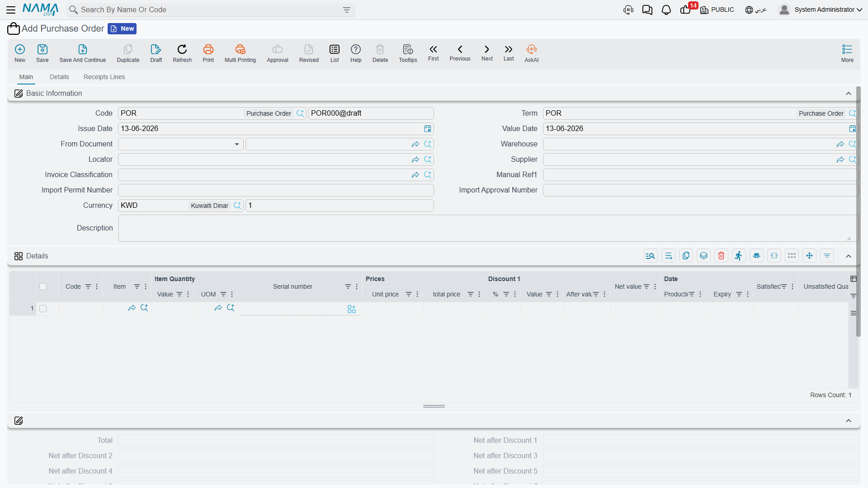Click Locator field search icon
The height and width of the screenshot is (488, 868).
[x=428, y=160]
